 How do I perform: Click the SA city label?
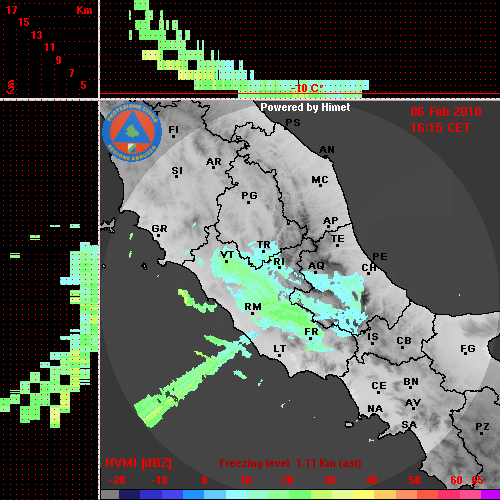409,425
